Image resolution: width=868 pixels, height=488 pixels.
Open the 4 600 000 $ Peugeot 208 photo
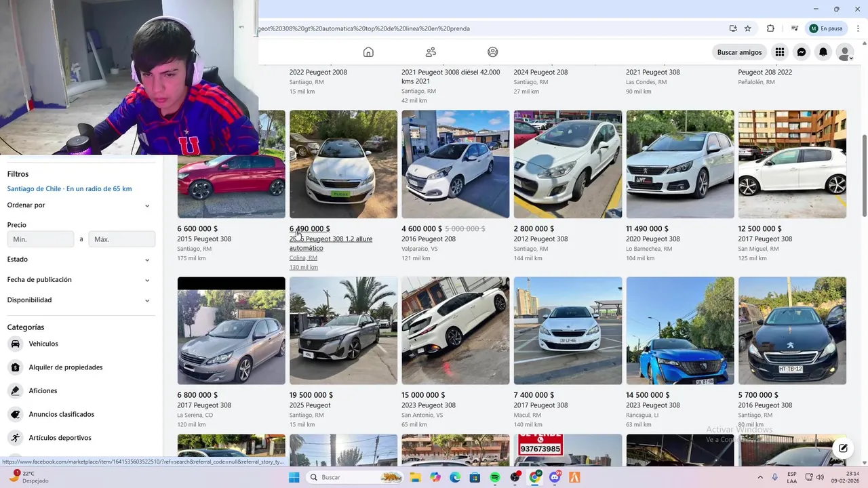(455, 164)
